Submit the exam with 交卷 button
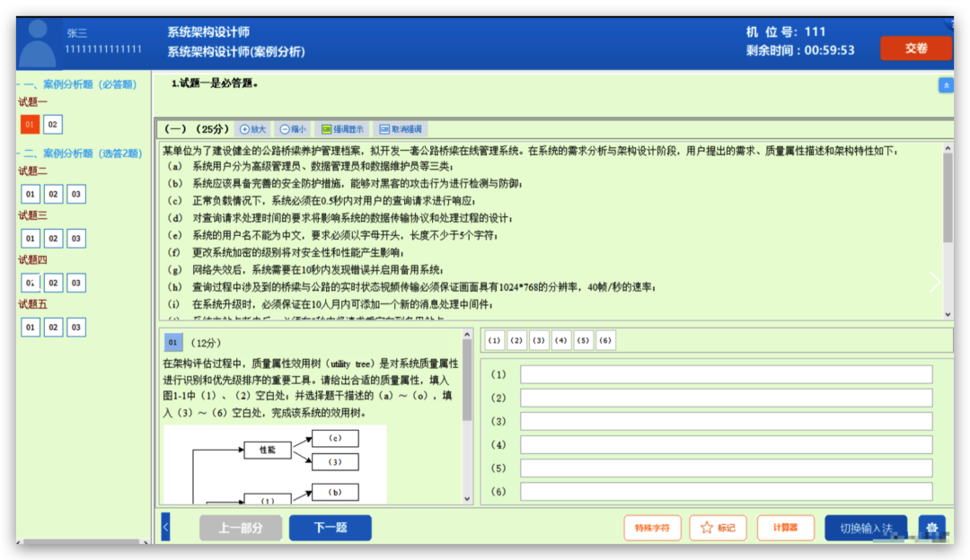 (915, 48)
